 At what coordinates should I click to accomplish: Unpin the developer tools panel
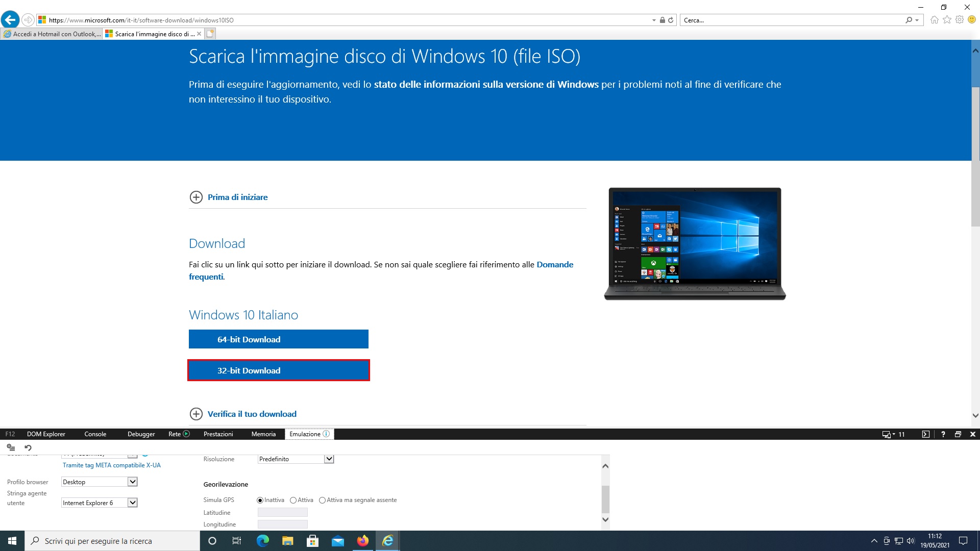pos(958,434)
